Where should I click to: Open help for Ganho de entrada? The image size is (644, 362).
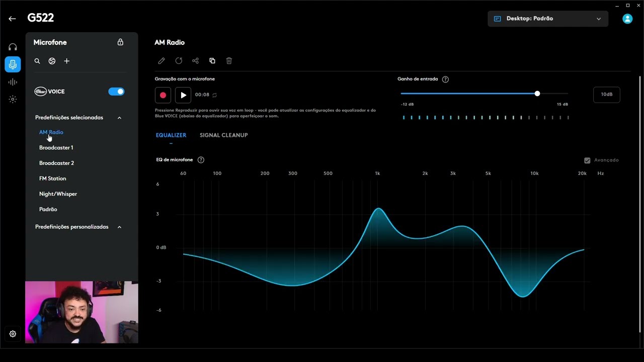445,79
